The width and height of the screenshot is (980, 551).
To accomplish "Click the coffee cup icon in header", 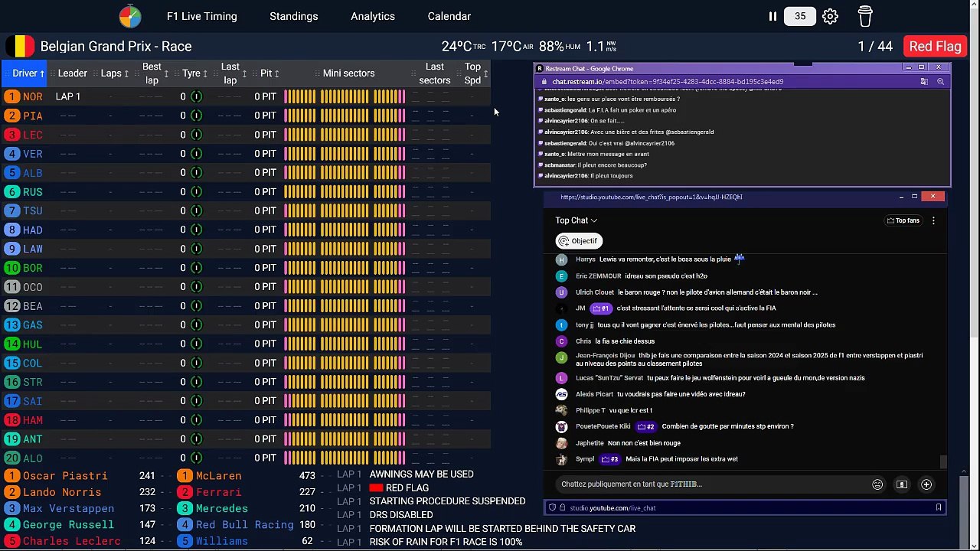I will (x=865, y=16).
